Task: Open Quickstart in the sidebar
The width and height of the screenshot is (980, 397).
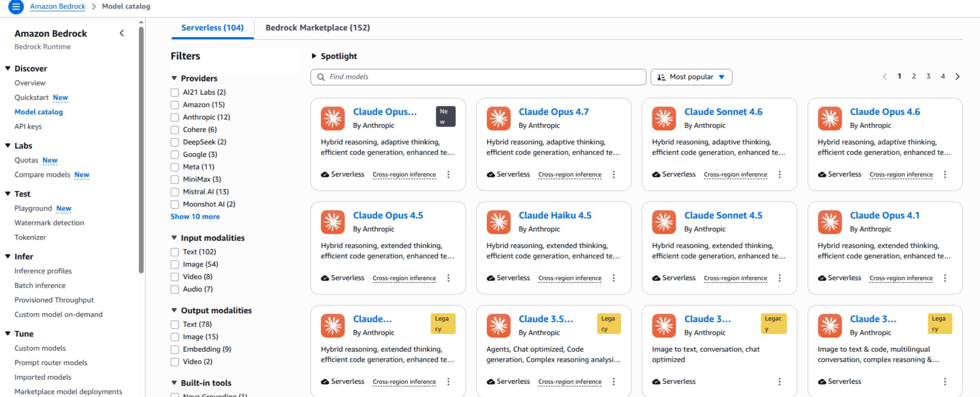Action: (32, 97)
